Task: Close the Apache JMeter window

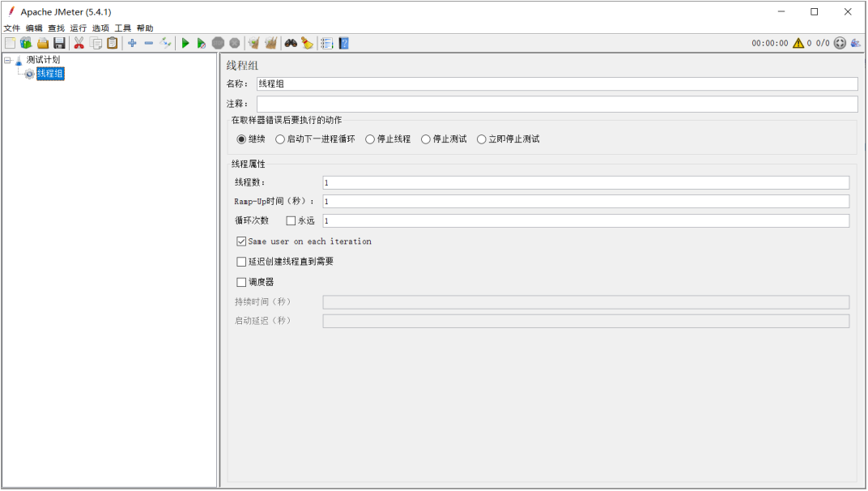Action: tap(848, 11)
